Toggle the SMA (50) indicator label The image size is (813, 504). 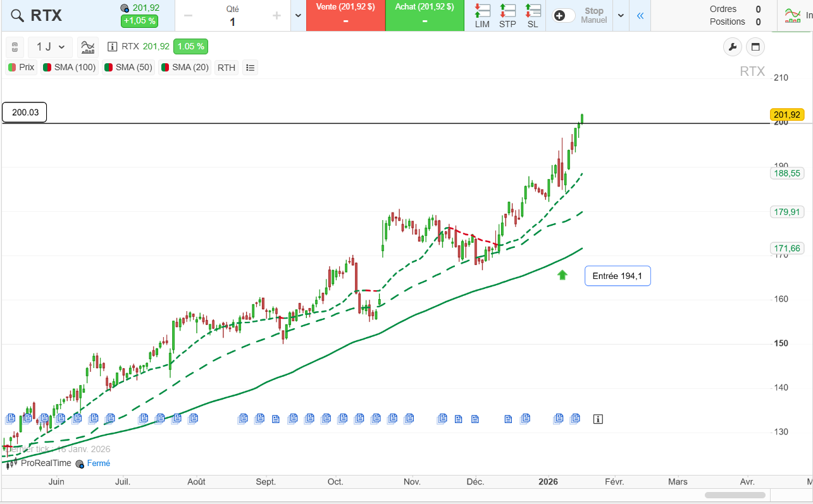[x=128, y=67]
